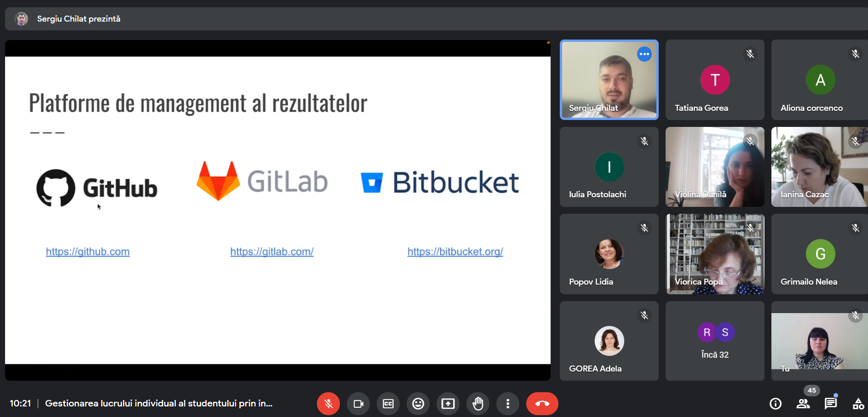Unmute the microphone in the call controls

click(x=328, y=404)
